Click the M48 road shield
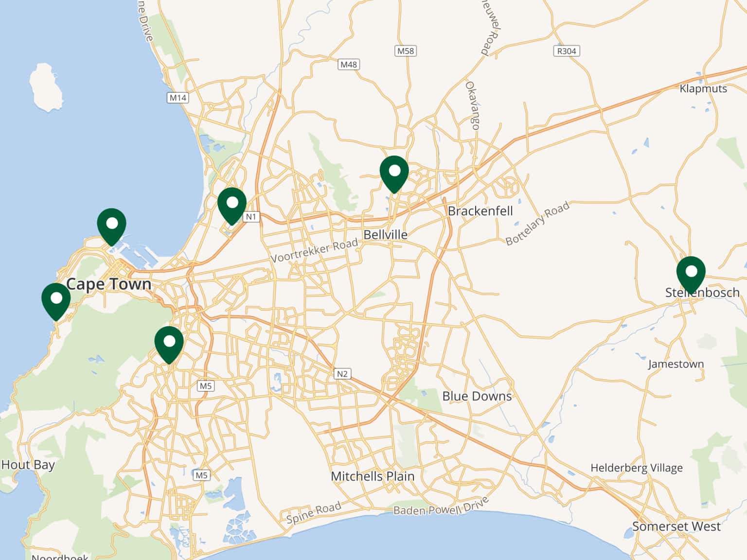The image size is (747, 560). [x=348, y=64]
